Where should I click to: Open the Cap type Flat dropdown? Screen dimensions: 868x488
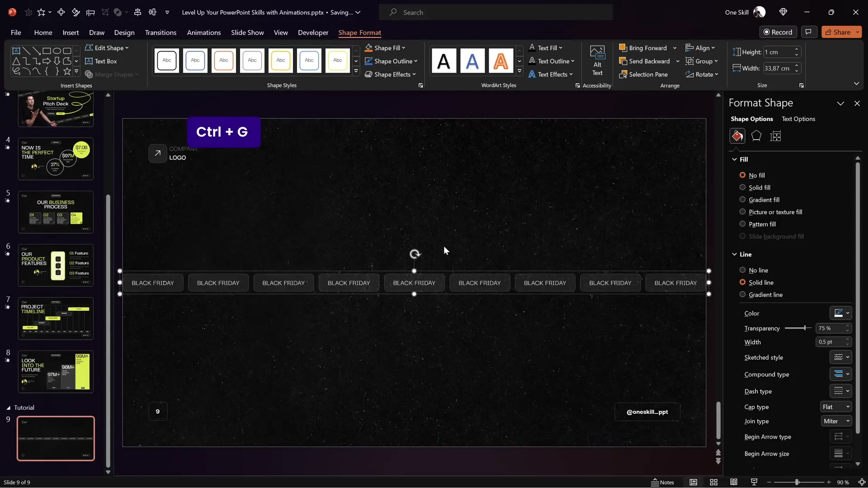coord(836,407)
